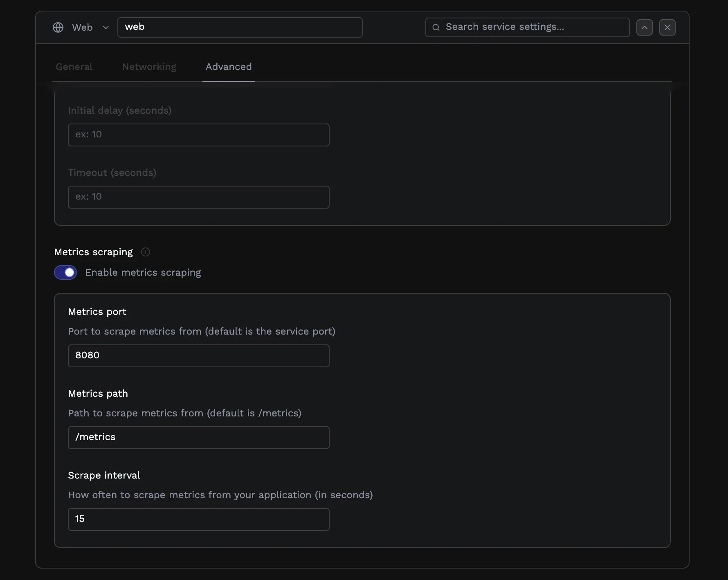Viewport: 728px width, 580px height.
Task: Select the Metrics port field showing 8080
Action: click(198, 355)
